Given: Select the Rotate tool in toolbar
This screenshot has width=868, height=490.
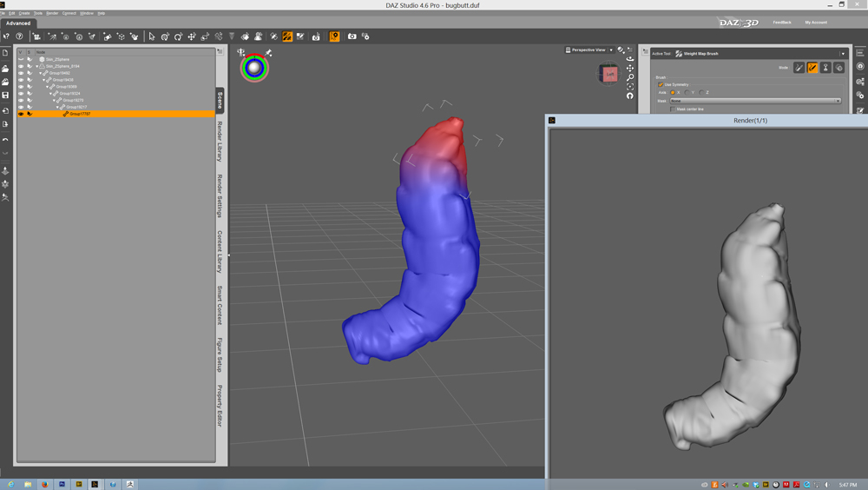Looking at the screenshot, I should pyautogui.click(x=178, y=36).
